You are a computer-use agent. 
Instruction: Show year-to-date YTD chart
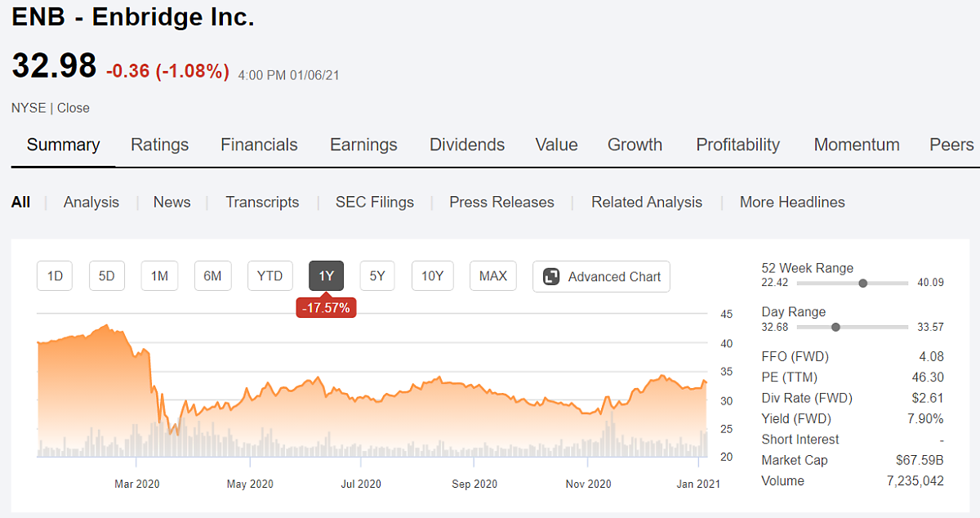click(269, 276)
